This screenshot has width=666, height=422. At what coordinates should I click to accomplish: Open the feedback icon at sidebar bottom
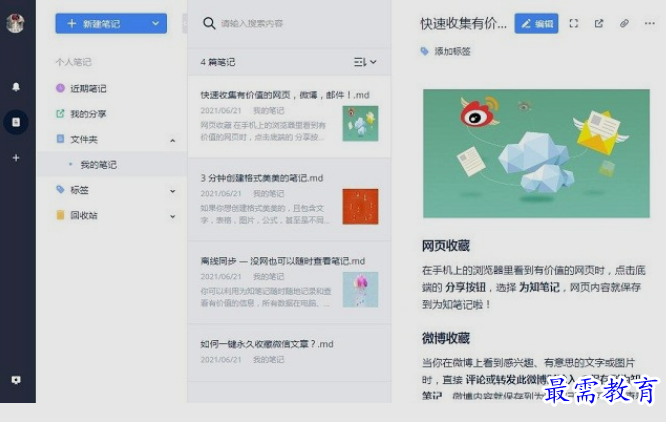tap(16, 380)
